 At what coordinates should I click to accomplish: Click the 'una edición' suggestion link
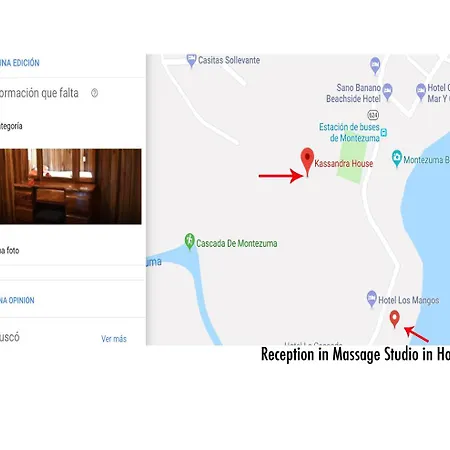pos(20,63)
